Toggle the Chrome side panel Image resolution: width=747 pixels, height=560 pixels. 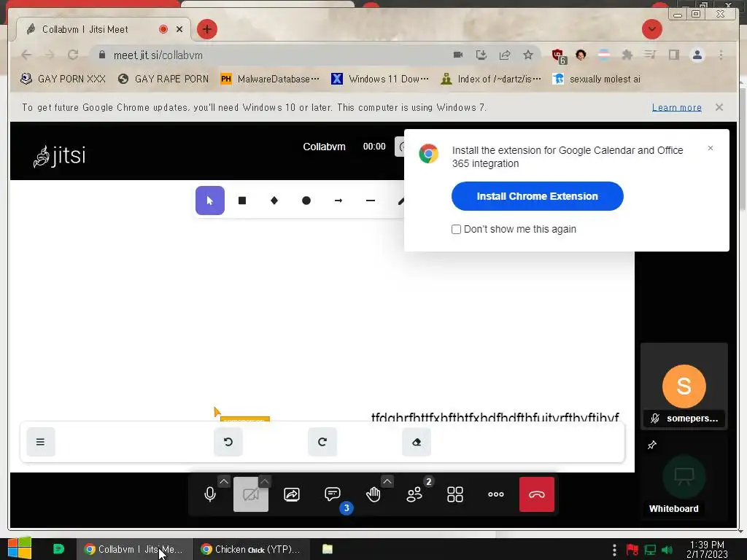click(x=673, y=55)
